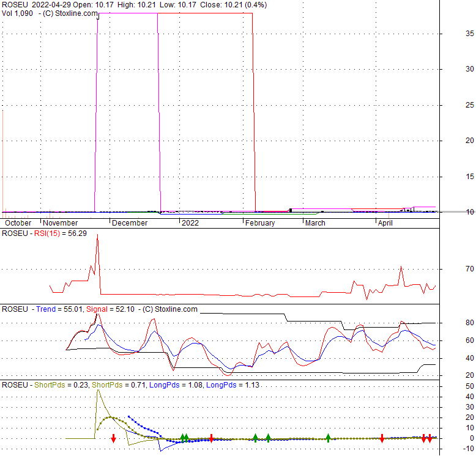Select the December label on the time axis

click(130, 223)
